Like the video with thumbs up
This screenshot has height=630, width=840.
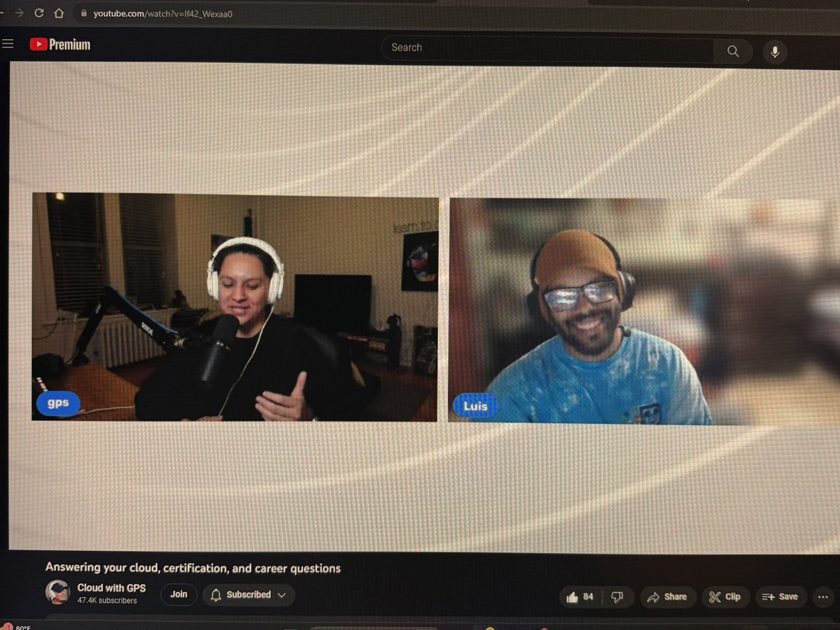point(580,597)
